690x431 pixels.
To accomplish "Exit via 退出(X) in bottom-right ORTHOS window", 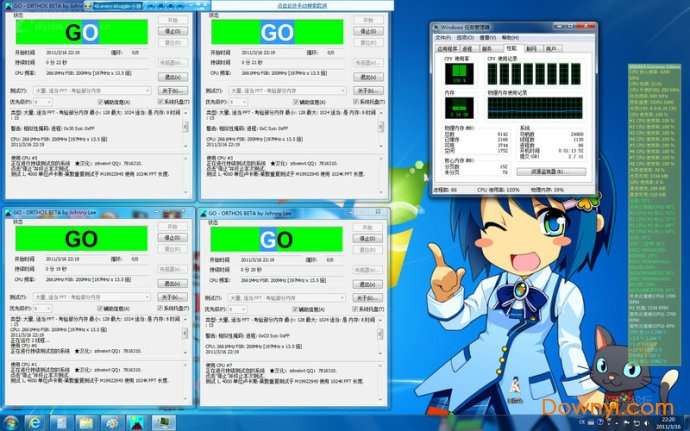I will pos(367,284).
